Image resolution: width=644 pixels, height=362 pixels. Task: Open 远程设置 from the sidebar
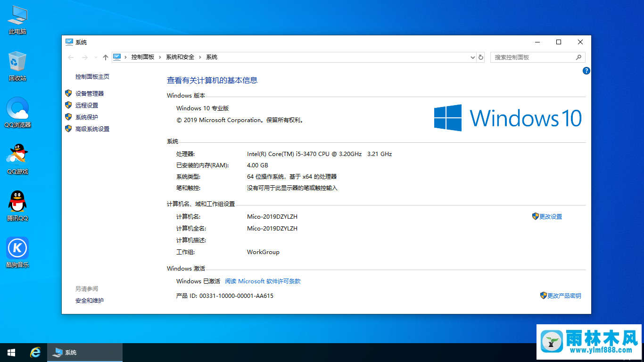click(87, 106)
